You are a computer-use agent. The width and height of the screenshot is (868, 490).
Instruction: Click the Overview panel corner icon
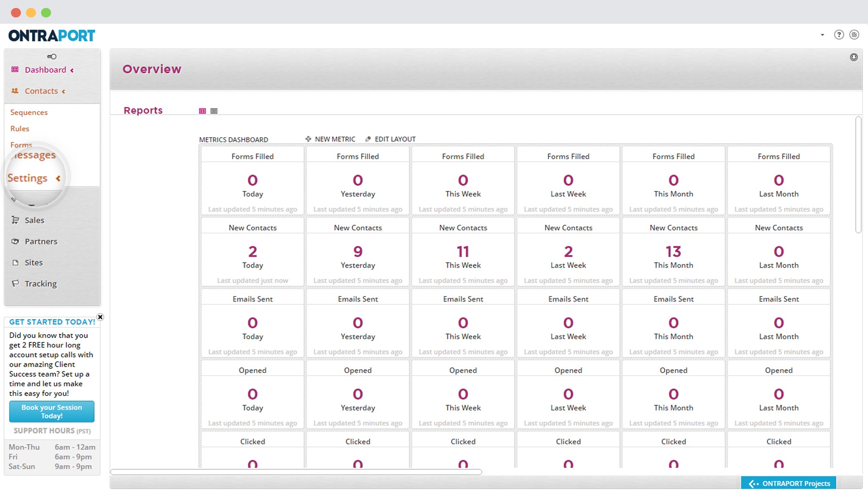854,57
